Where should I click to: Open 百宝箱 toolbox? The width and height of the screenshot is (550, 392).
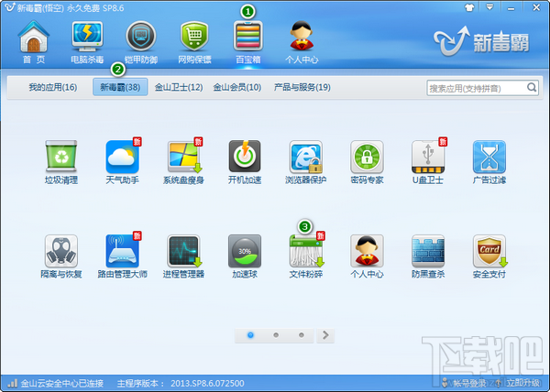pyautogui.click(x=248, y=42)
